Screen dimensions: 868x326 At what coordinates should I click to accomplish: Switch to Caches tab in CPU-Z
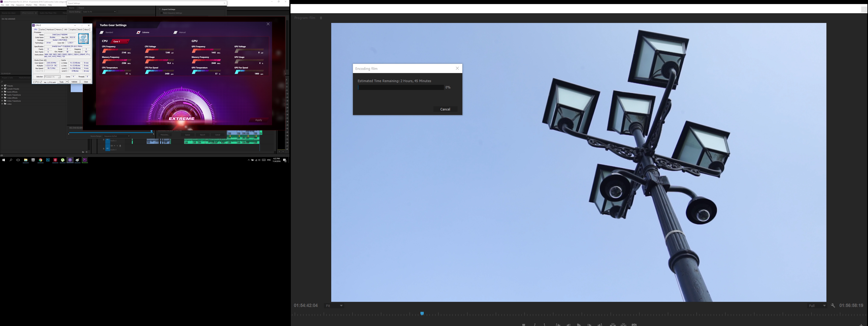coord(42,30)
